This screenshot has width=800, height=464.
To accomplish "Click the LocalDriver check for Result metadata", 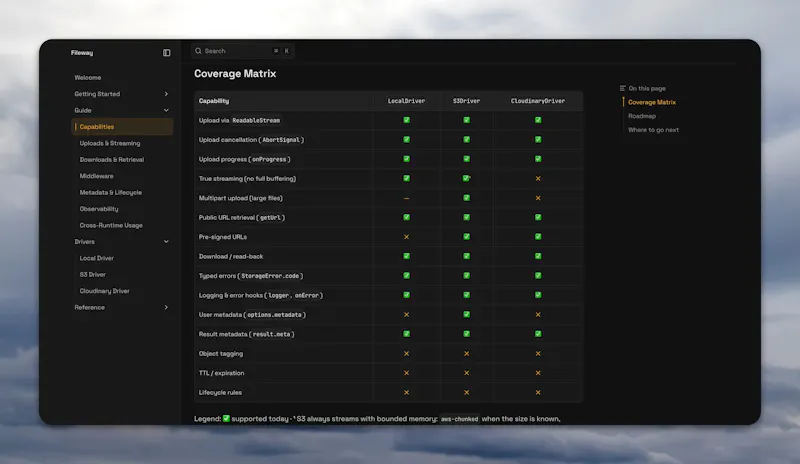I will tap(406, 333).
